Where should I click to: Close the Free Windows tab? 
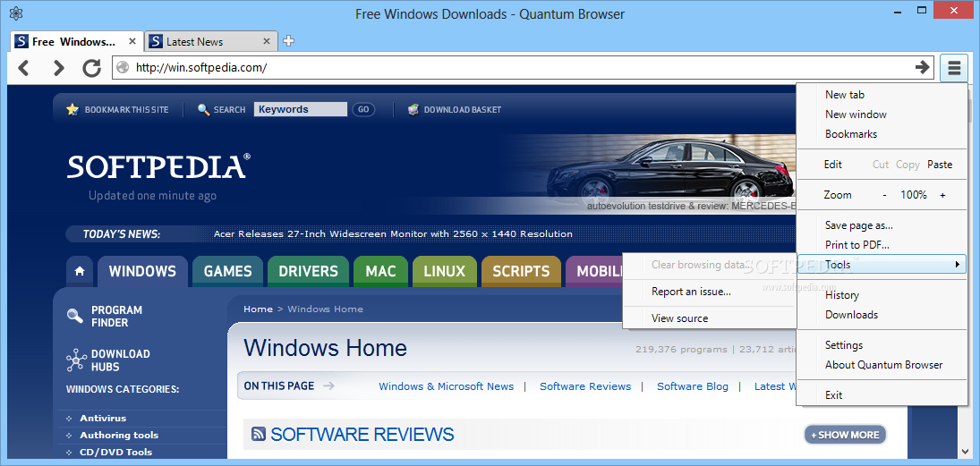132,41
